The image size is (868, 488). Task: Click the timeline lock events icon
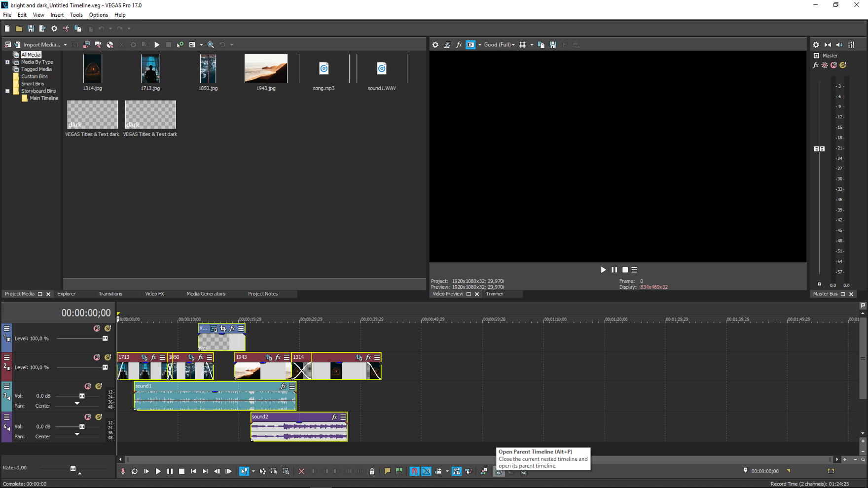[372, 472]
